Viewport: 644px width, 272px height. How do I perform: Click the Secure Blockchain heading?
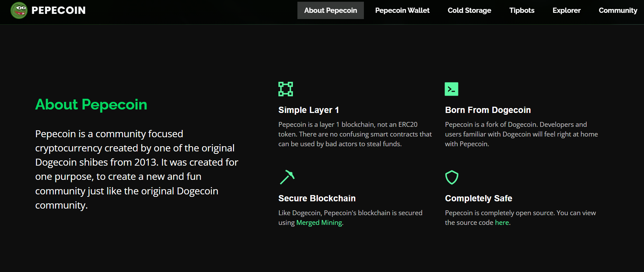click(317, 199)
